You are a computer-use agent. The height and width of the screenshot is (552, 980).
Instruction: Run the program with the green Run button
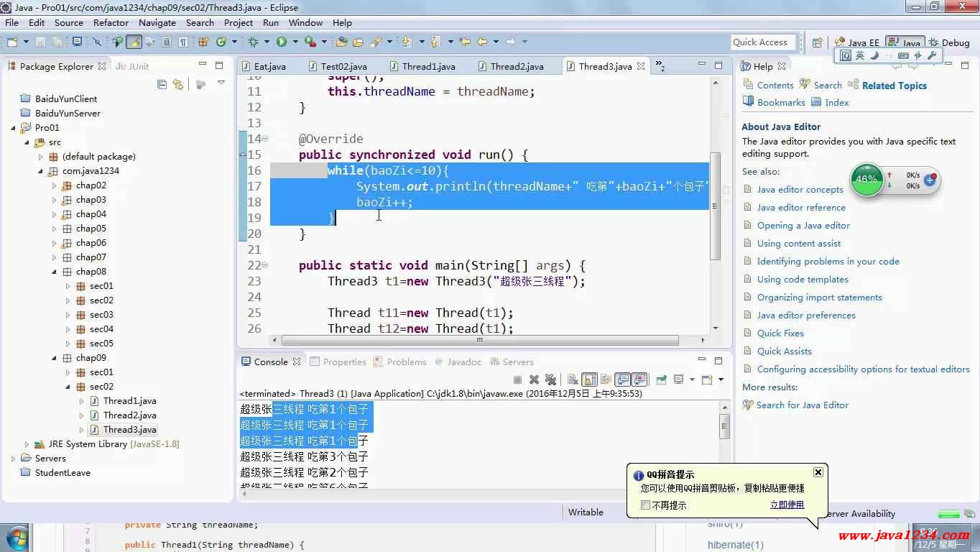(x=282, y=42)
